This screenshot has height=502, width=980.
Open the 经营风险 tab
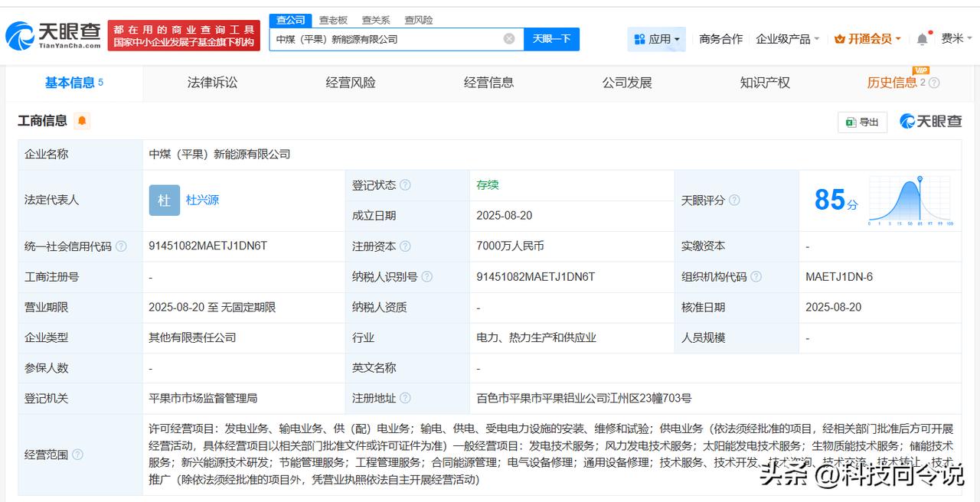[351, 83]
